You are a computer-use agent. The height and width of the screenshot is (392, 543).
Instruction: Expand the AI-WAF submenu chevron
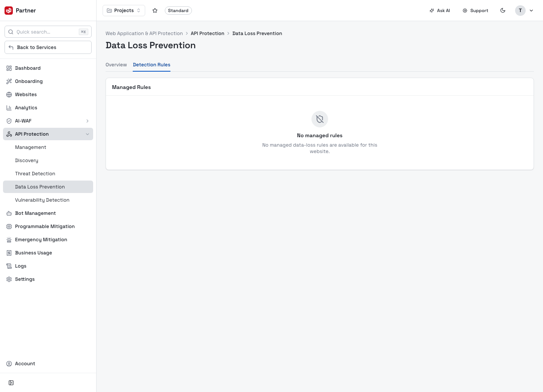(87, 121)
